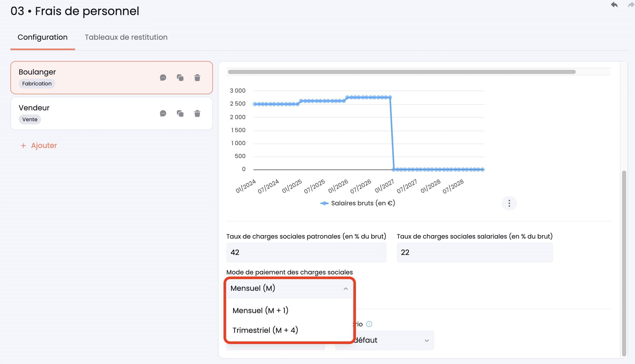Delete the Boulanger entry

coord(197,78)
